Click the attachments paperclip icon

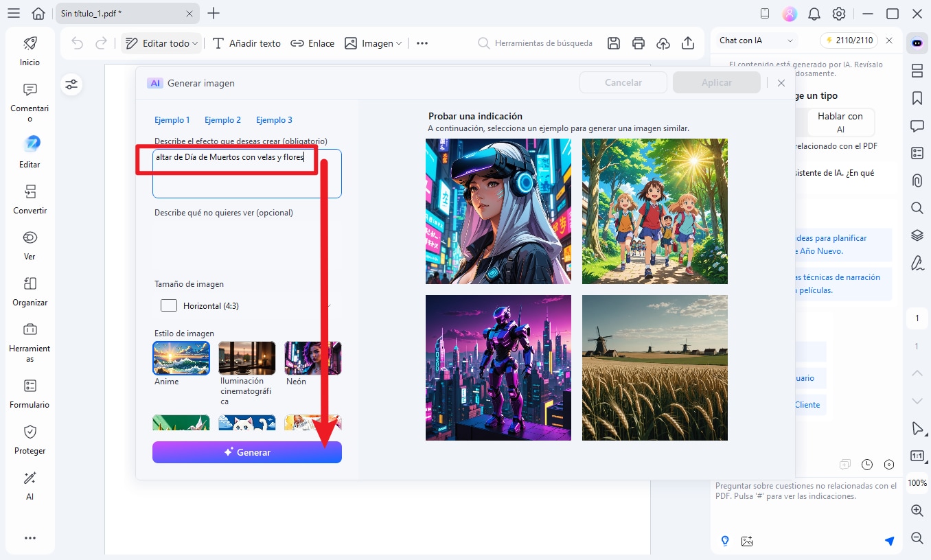click(x=917, y=180)
